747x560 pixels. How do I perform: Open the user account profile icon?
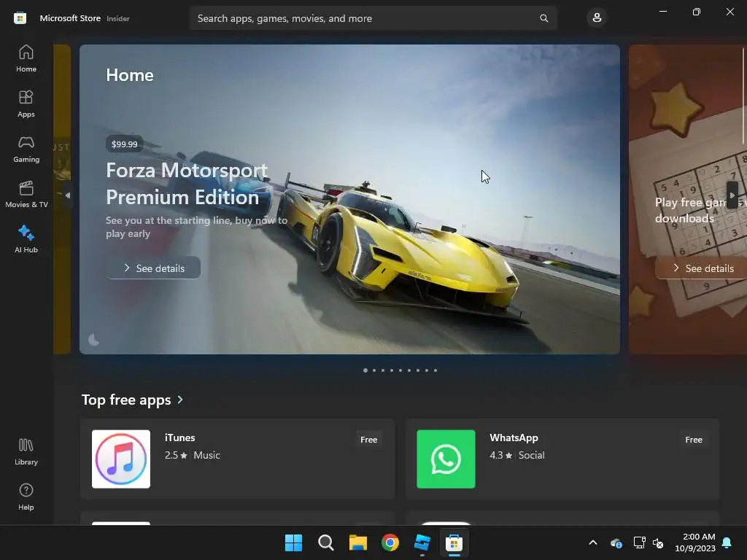(597, 18)
